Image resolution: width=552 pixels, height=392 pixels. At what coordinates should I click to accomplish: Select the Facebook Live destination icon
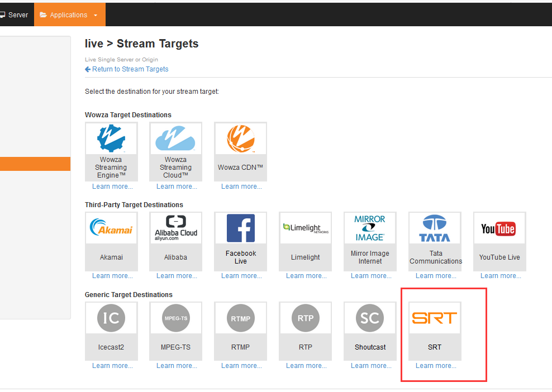[240, 228]
